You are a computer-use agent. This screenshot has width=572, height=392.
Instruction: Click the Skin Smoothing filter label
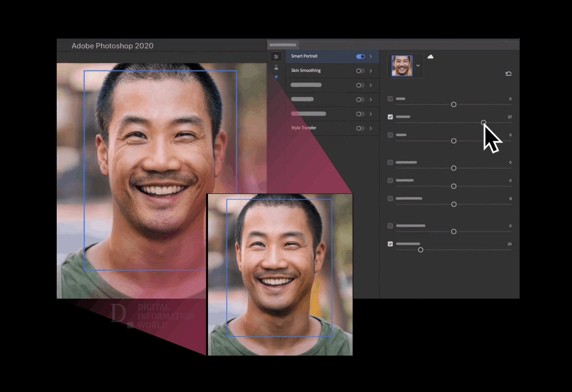[x=306, y=71]
